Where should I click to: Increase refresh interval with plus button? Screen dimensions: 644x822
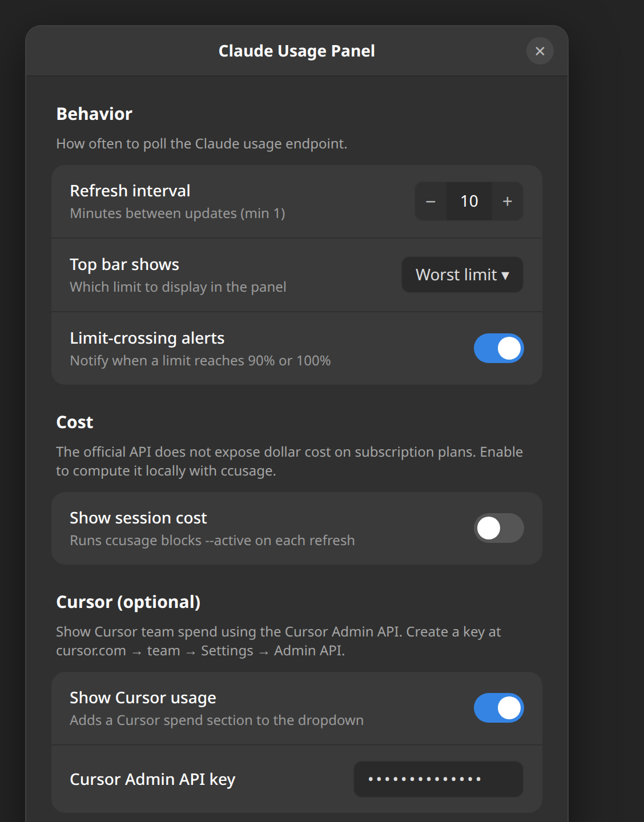click(508, 201)
